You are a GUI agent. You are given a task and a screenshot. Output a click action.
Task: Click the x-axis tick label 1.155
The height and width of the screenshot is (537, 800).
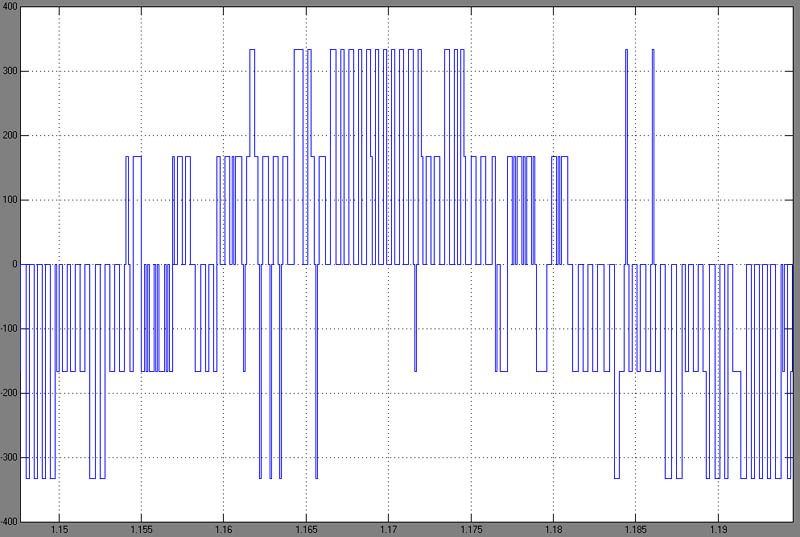pyautogui.click(x=141, y=530)
